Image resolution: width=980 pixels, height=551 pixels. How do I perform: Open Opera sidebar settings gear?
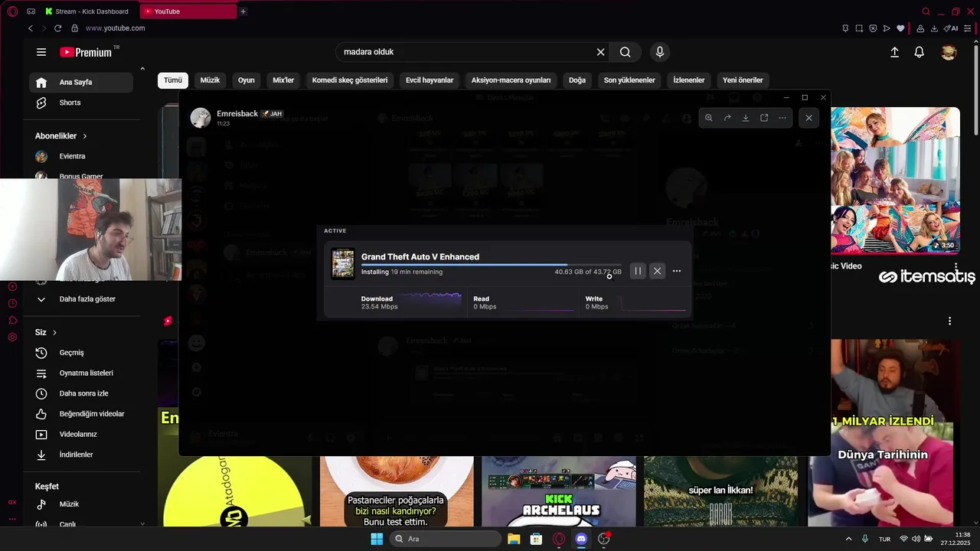click(12, 337)
